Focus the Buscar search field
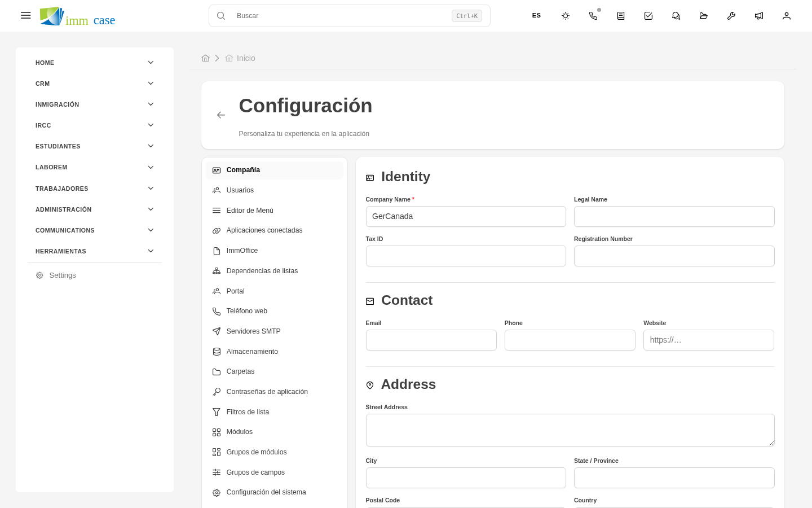812x508 pixels. pyautogui.click(x=350, y=16)
